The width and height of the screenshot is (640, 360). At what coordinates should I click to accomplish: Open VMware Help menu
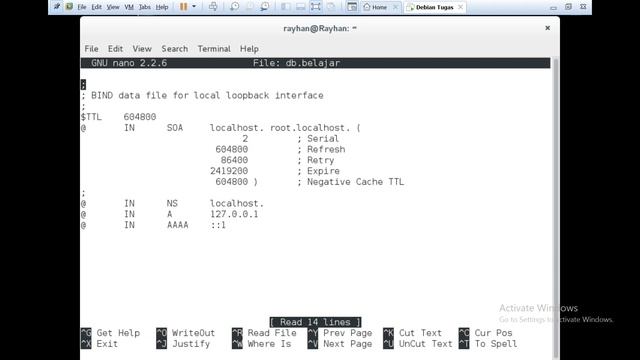point(162,7)
